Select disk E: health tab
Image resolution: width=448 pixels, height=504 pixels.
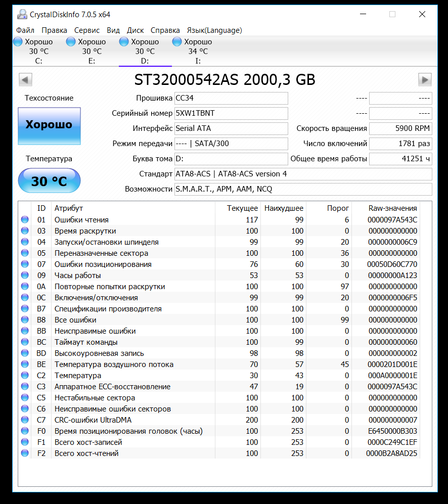92,51
